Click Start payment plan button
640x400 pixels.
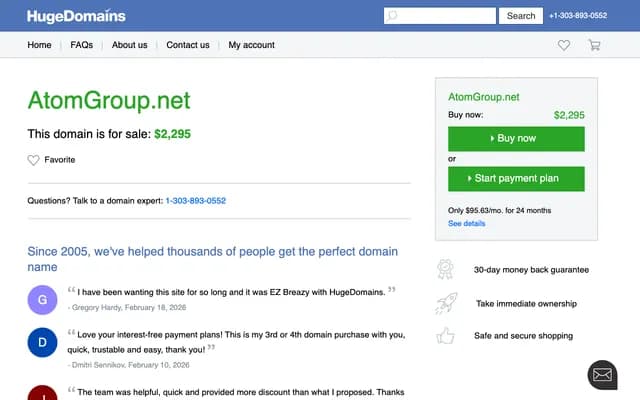[516, 179]
